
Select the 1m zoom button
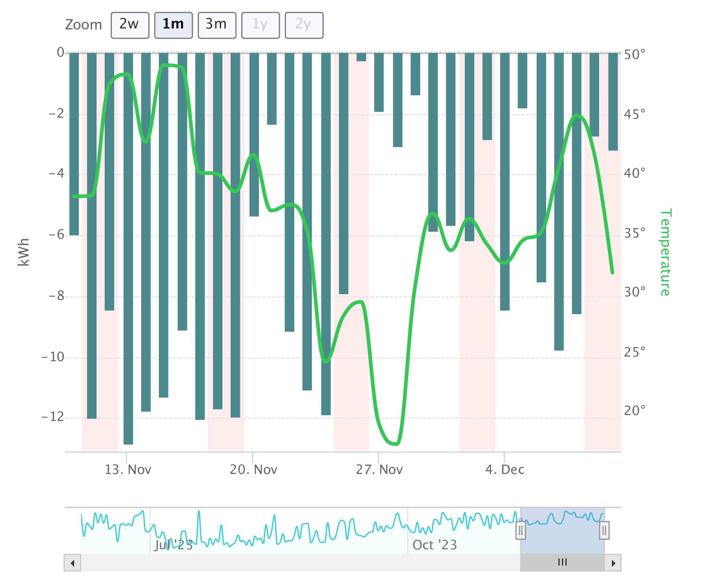173,25
